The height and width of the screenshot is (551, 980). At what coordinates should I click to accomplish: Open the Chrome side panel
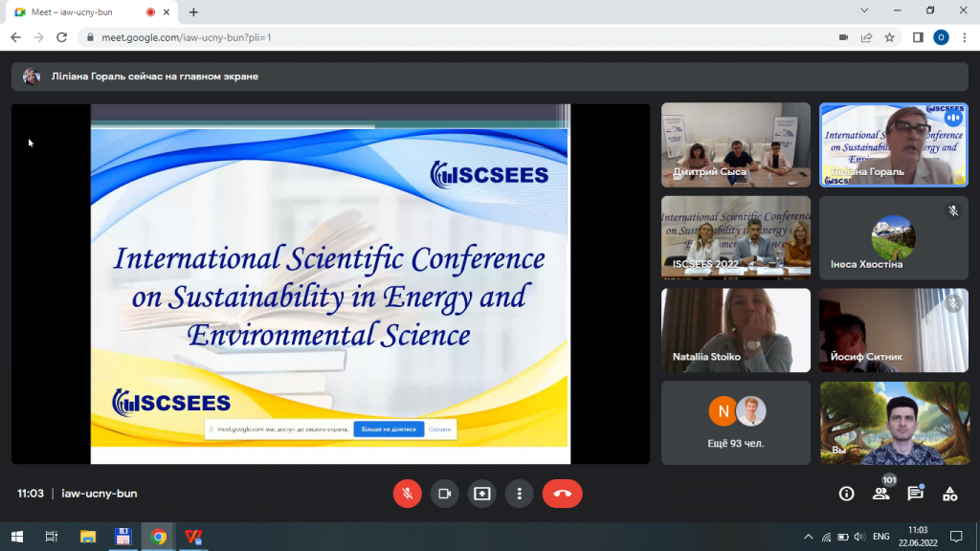tap(918, 37)
